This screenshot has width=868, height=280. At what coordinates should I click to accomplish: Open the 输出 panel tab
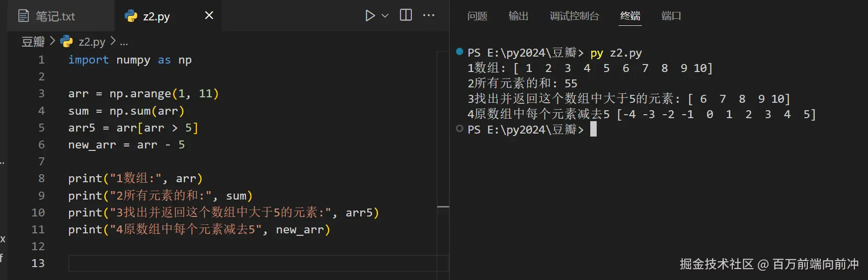click(x=518, y=16)
